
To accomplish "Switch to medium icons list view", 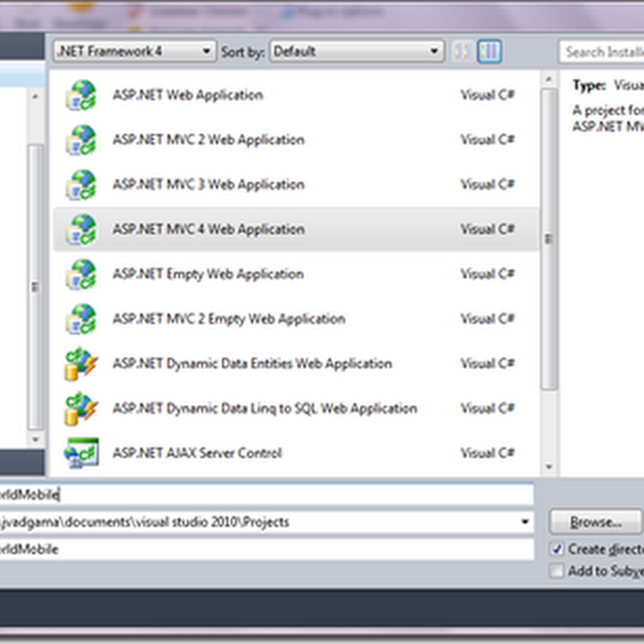I will coord(489,52).
